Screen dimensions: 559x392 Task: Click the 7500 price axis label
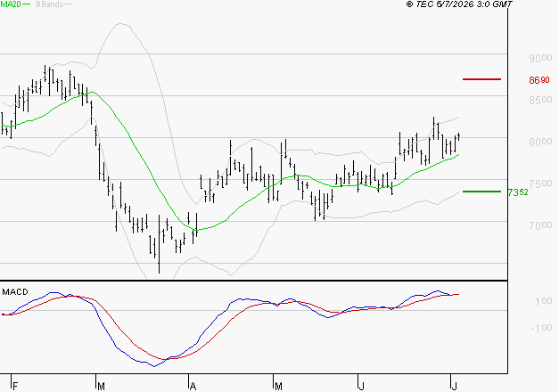pos(540,184)
